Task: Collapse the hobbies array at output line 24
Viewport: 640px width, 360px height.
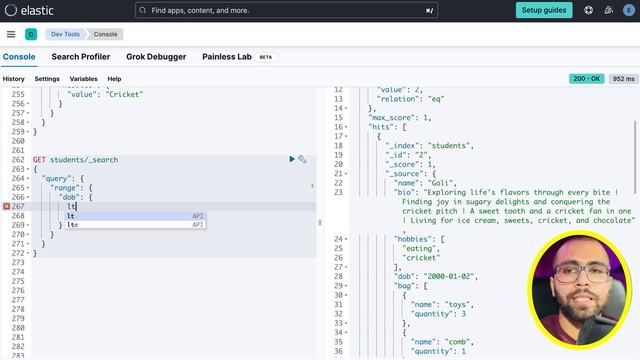Action: point(346,239)
